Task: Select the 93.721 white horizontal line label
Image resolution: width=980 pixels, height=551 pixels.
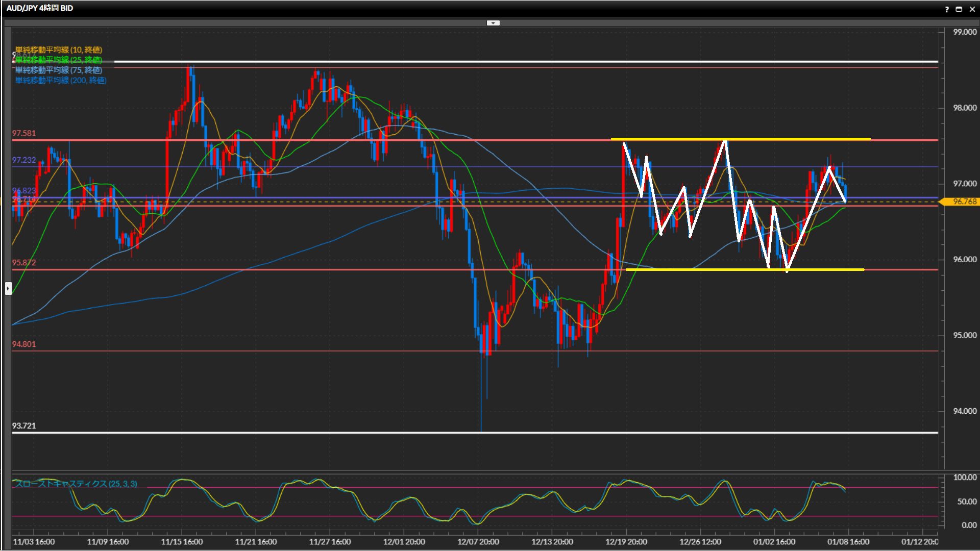Action: (x=24, y=425)
